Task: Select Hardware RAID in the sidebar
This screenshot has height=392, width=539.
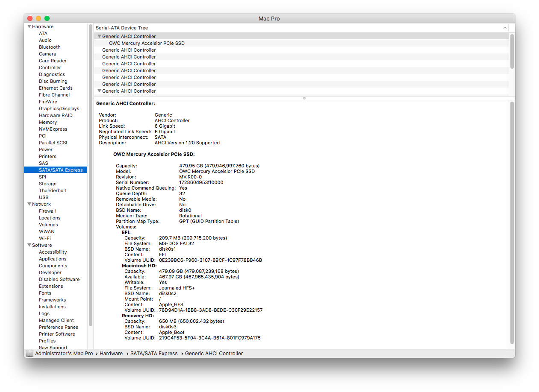Action: click(56, 115)
